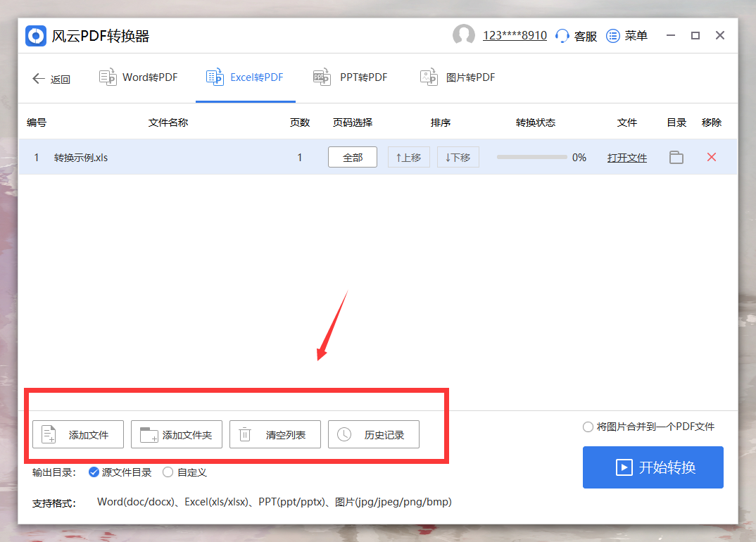
Task: Click the 风云PDF转换器 app logo
Action: click(x=36, y=36)
